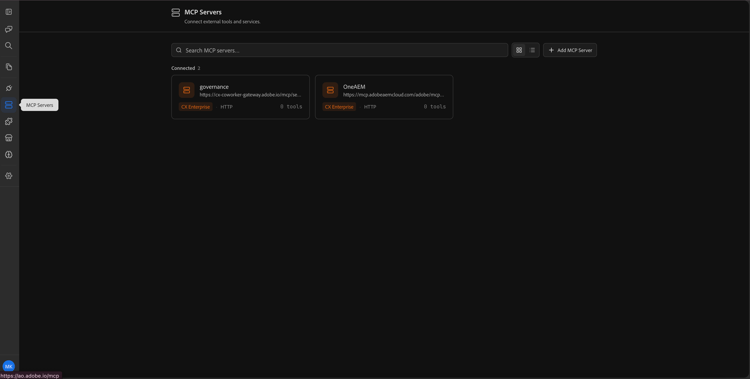Click the Add MCP Server button
750x379 pixels.
click(570, 50)
